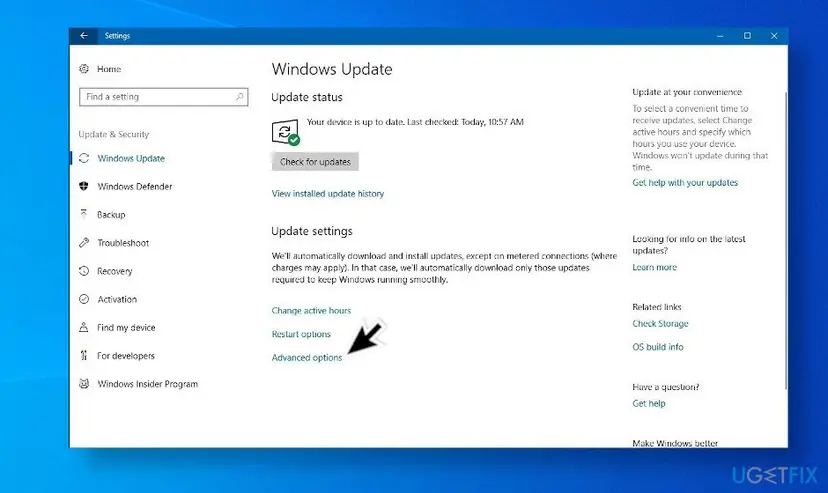Click Change active hours link

pyautogui.click(x=311, y=310)
